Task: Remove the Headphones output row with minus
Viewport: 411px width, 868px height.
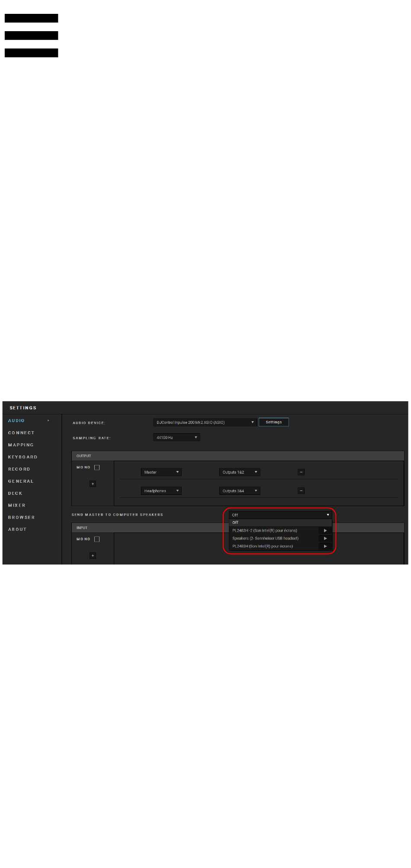Action: click(301, 491)
